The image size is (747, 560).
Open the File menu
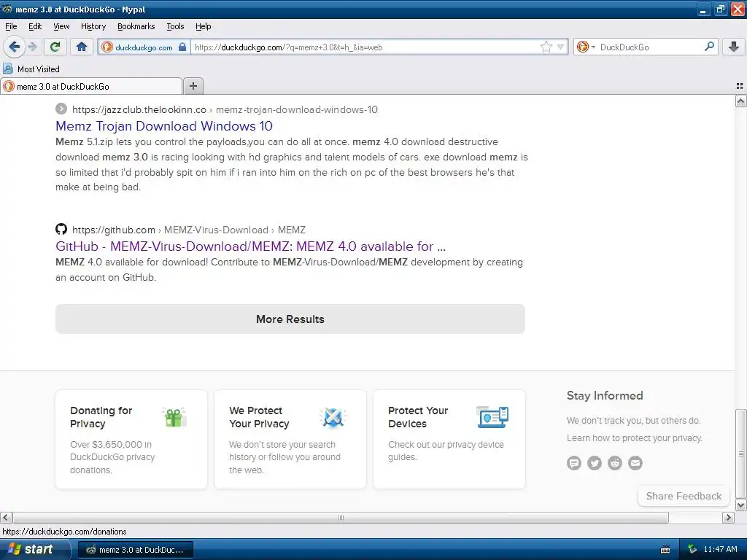pyautogui.click(x=11, y=26)
